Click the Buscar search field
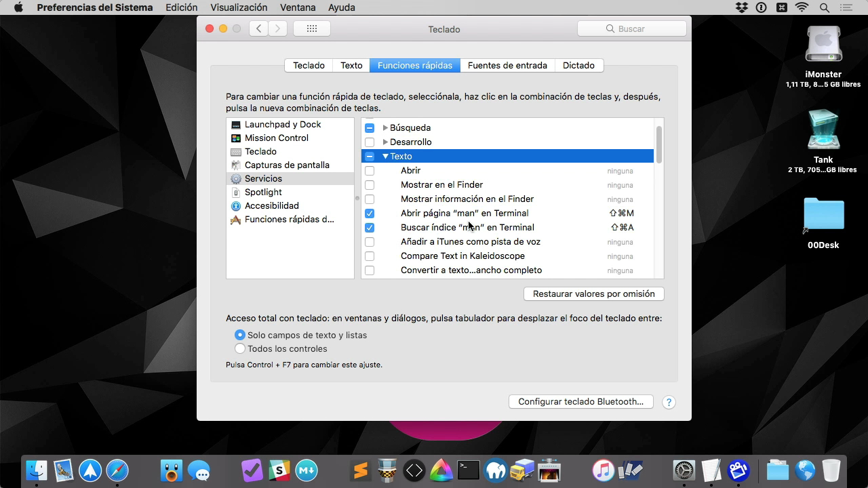Viewport: 868px width, 488px height. coord(632,28)
